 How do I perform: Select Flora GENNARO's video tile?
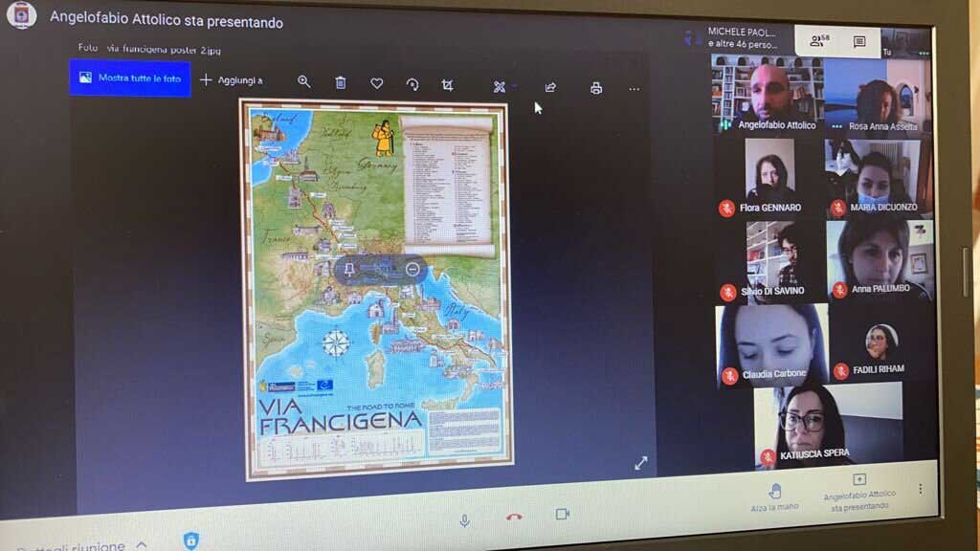pyautogui.click(x=769, y=176)
